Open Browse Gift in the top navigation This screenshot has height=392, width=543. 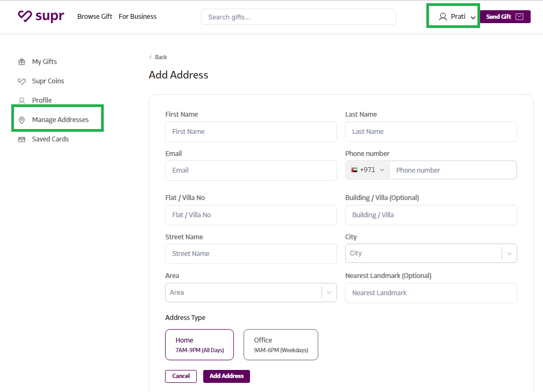95,17
